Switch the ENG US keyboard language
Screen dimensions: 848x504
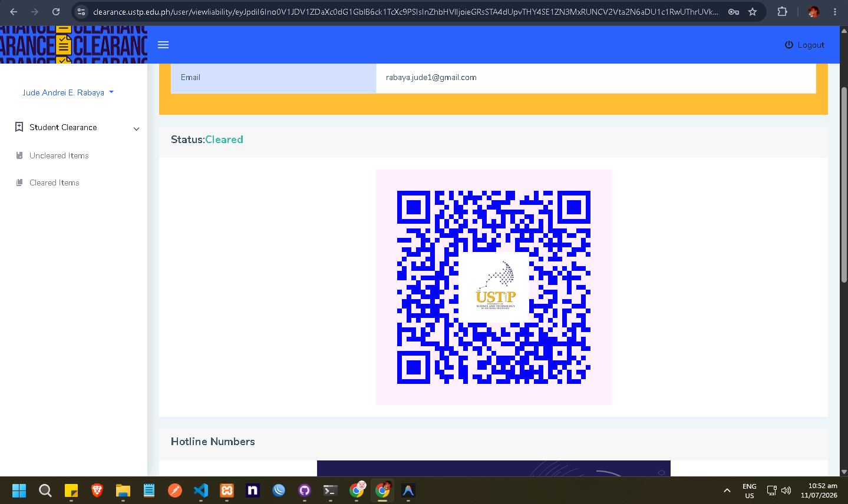[750, 491]
